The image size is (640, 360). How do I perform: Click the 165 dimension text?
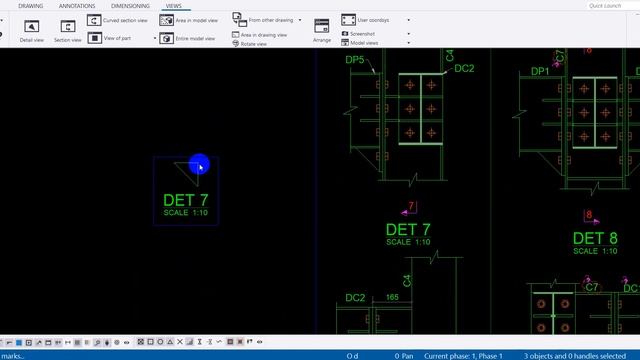(392, 297)
